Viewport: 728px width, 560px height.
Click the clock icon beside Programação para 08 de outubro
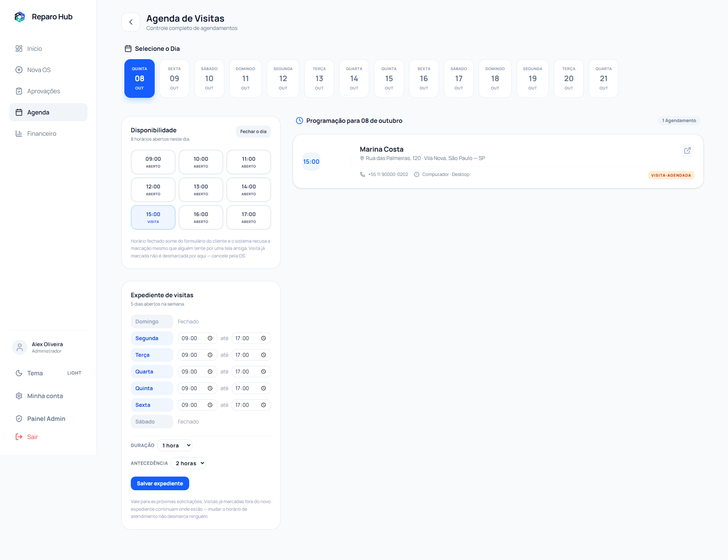tap(300, 121)
